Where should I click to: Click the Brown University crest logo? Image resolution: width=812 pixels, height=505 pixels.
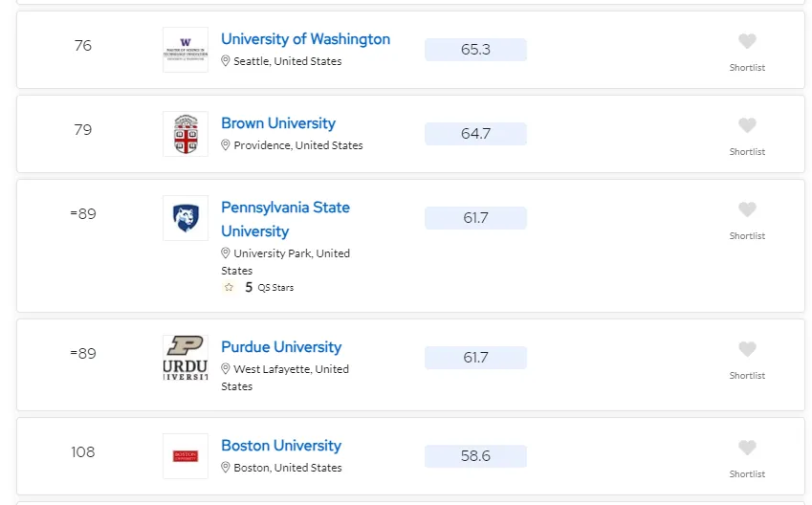(x=185, y=134)
